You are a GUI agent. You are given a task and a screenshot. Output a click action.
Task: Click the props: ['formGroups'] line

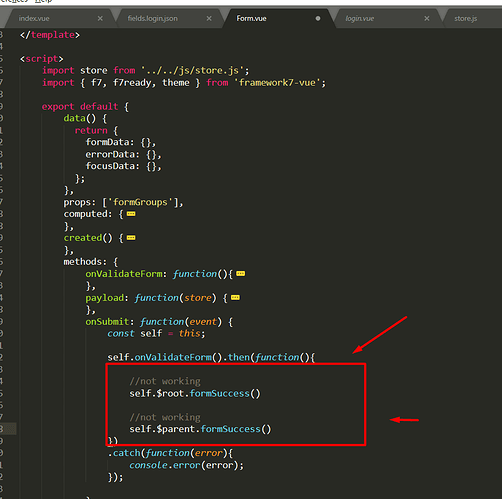coord(123,202)
